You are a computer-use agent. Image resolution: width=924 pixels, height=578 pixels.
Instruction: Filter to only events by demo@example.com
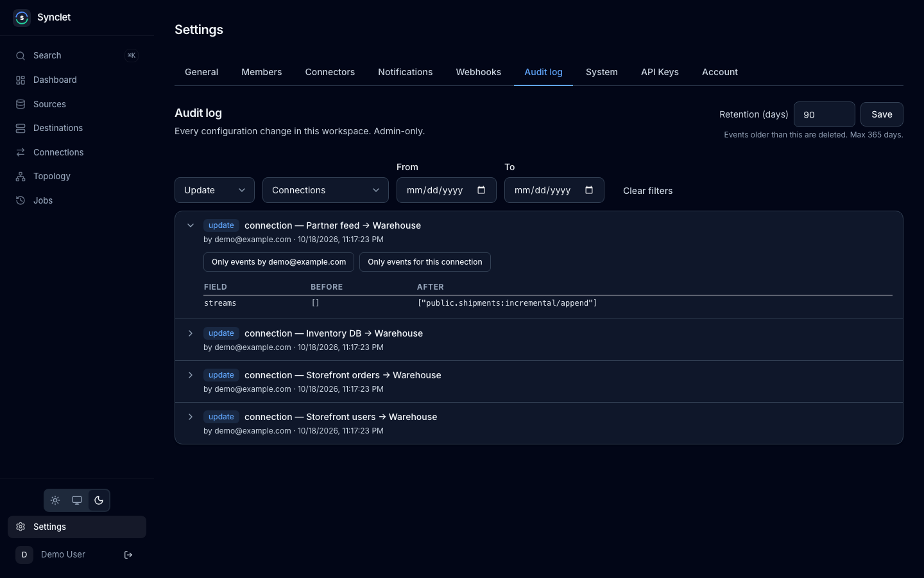(278, 262)
